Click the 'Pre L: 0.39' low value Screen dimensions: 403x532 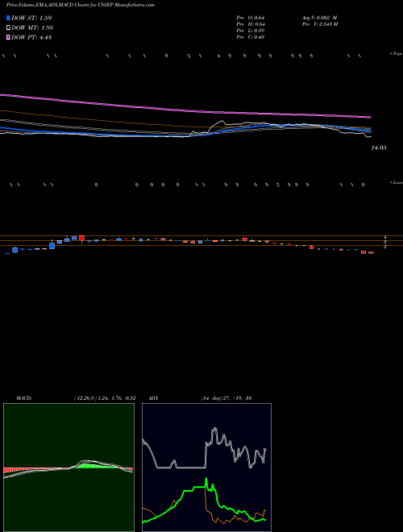(251, 31)
